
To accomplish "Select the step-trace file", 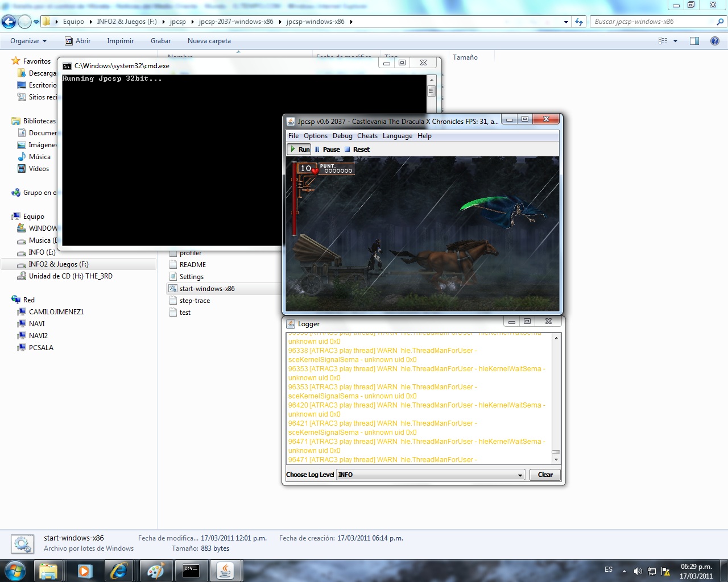I will click(195, 301).
